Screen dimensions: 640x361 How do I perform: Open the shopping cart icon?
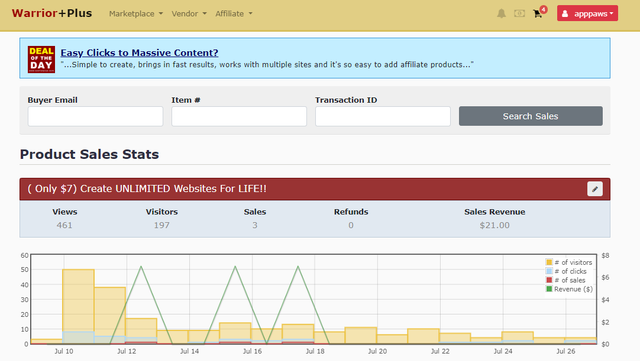tap(538, 13)
